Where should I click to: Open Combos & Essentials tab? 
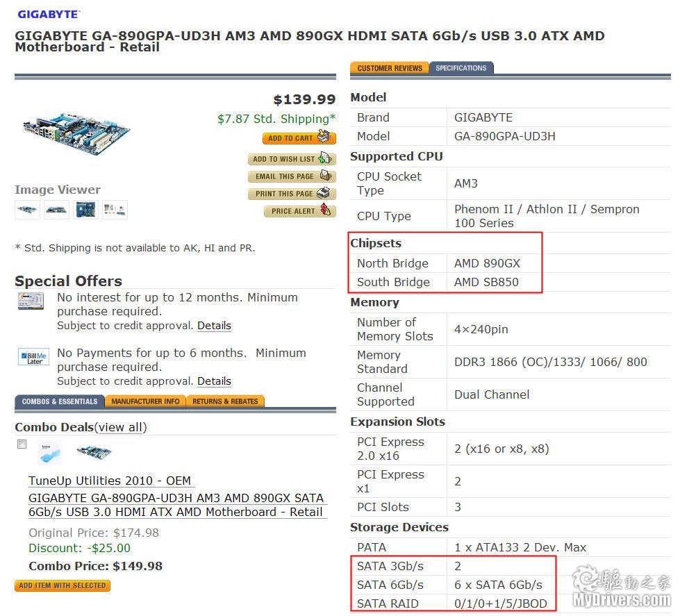pyautogui.click(x=60, y=401)
